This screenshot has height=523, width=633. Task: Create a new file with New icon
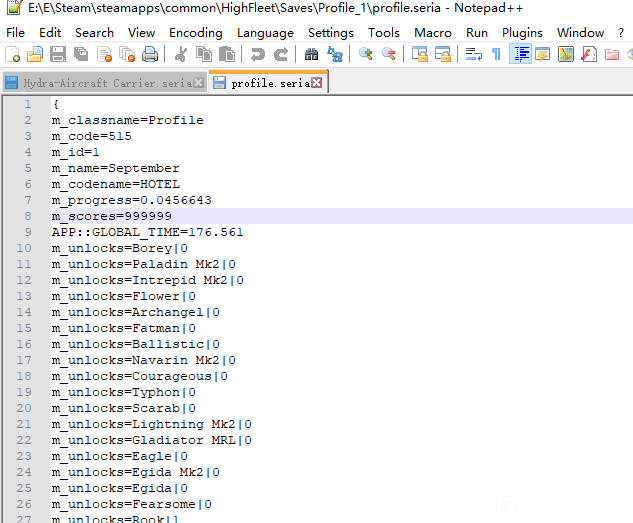point(13,54)
